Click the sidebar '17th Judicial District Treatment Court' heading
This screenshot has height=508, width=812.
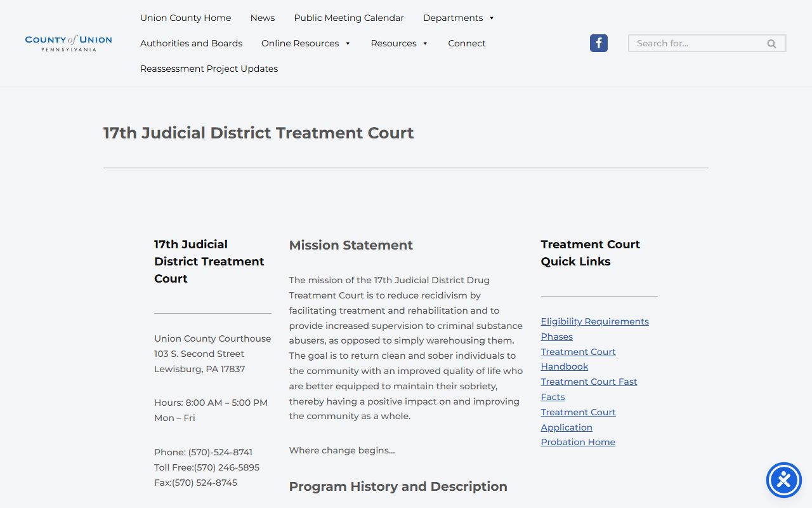coord(209,261)
